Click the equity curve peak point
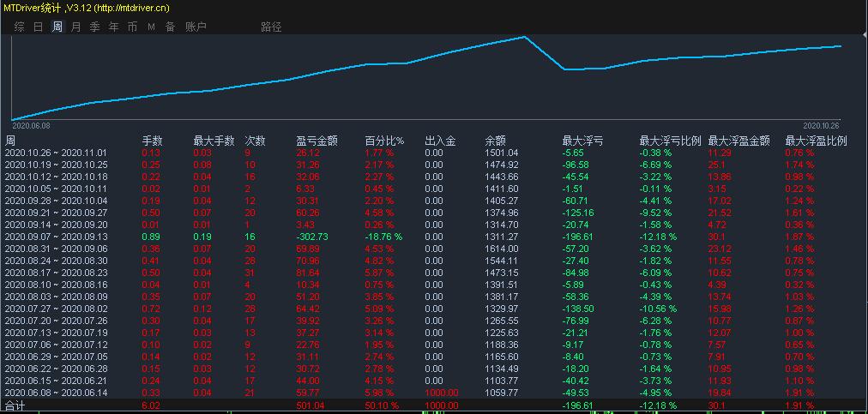 pos(524,37)
